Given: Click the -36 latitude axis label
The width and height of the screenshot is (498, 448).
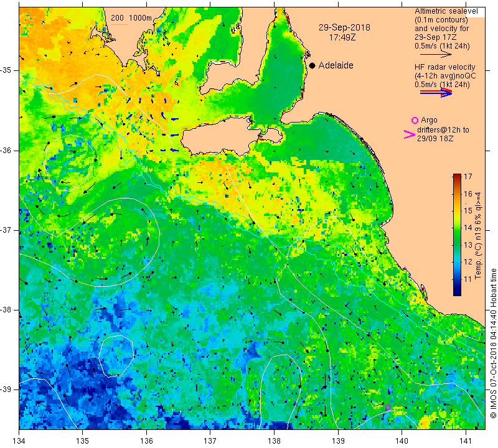Looking at the screenshot, I should (x=6, y=150).
